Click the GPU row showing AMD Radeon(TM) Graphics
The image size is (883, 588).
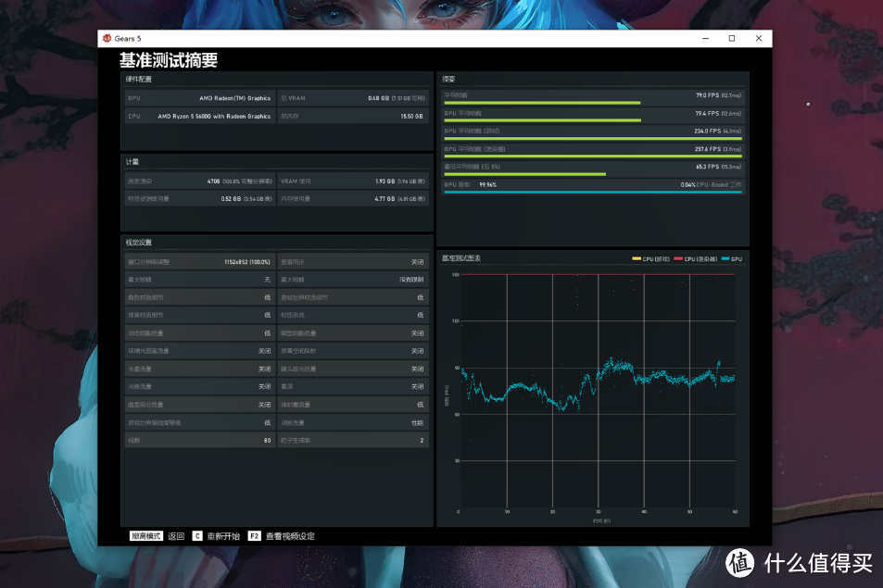coord(200,98)
